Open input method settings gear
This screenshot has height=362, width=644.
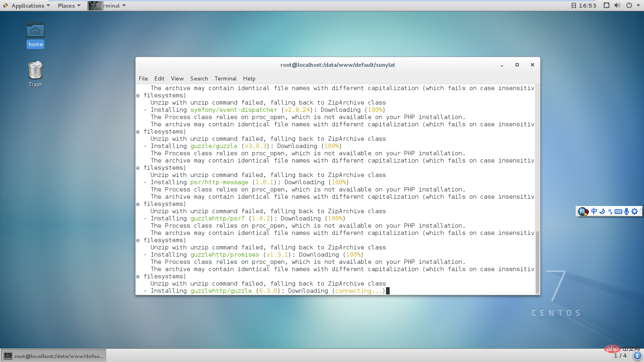[635, 212]
